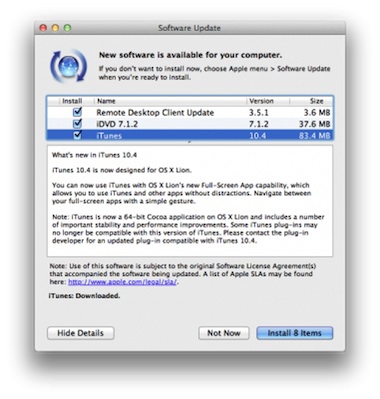Image resolution: width=380 pixels, height=399 pixels.
Task: Zoom the window with the green button
Action: click(x=67, y=28)
